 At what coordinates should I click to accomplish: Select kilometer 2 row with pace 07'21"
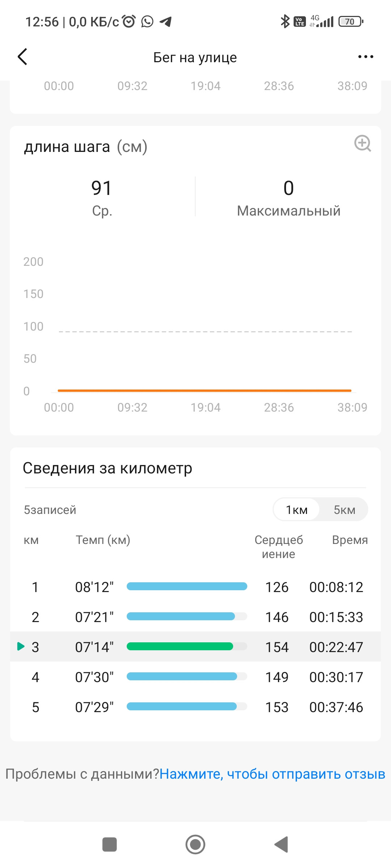[195, 617]
